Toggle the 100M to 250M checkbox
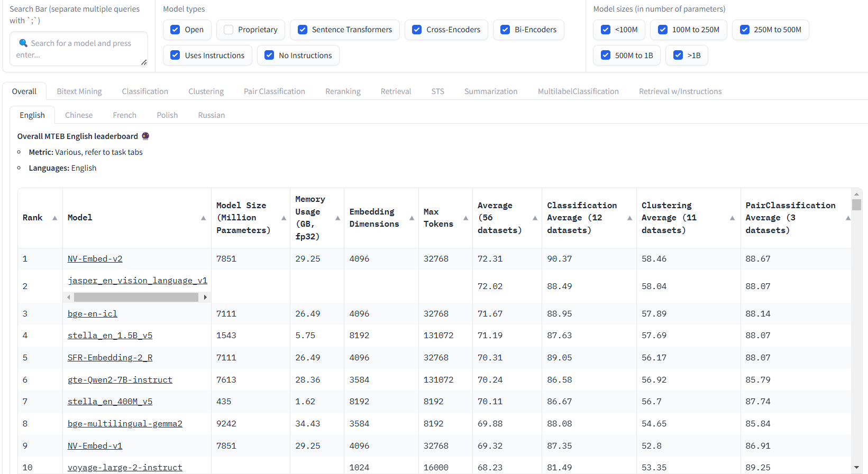Image resolution: width=868 pixels, height=474 pixels. tap(663, 30)
